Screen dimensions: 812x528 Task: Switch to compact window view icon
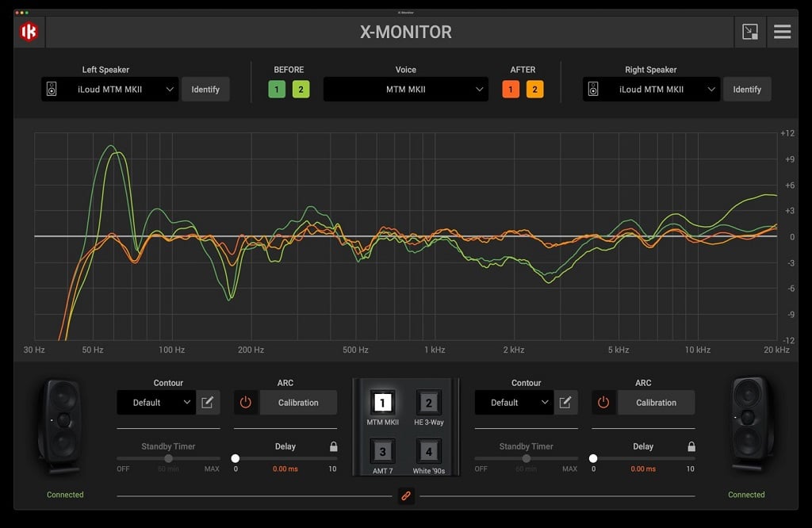pos(750,32)
